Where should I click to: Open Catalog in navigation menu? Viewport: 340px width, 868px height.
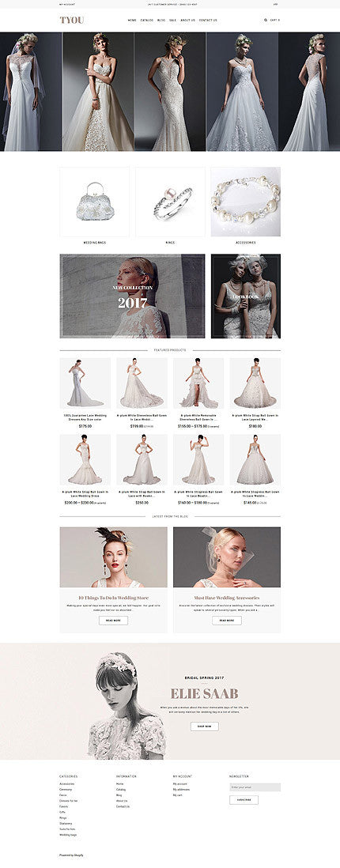pos(147,20)
